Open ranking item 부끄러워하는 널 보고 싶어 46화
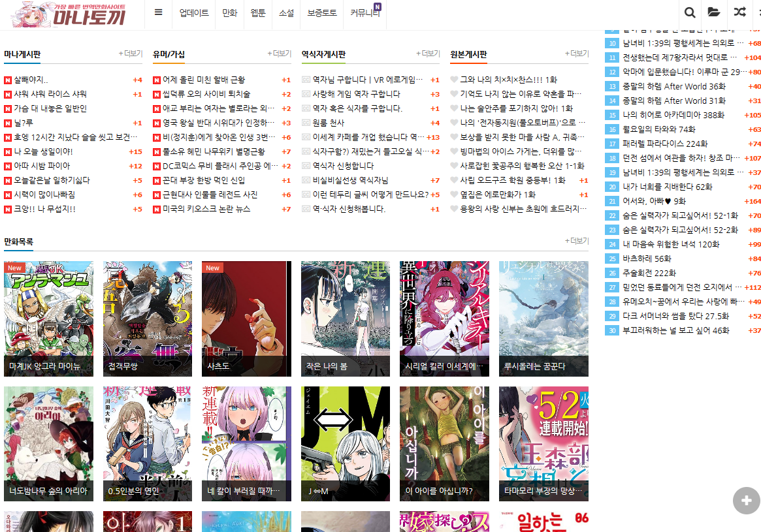The image size is (761, 532). [675, 331]
